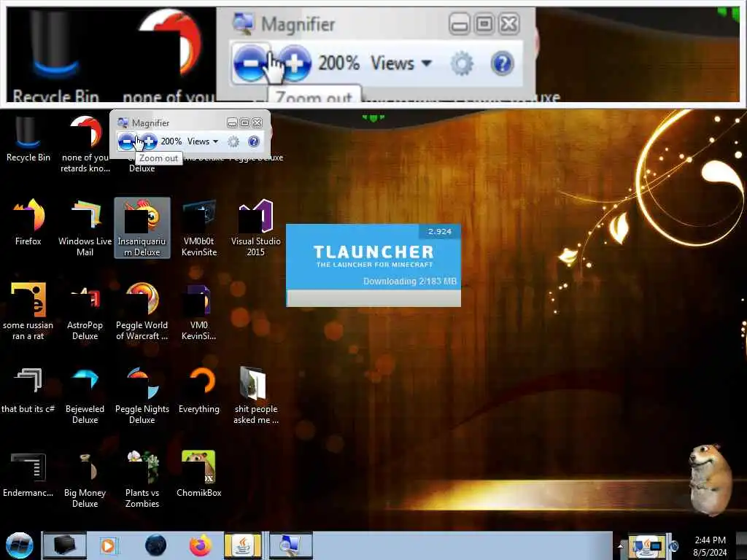Image resolution: width=747 pixels, height=560 pixels.
Task: Select the Visual Studio 2015 desktop icon
Action: tap(256, 227)
